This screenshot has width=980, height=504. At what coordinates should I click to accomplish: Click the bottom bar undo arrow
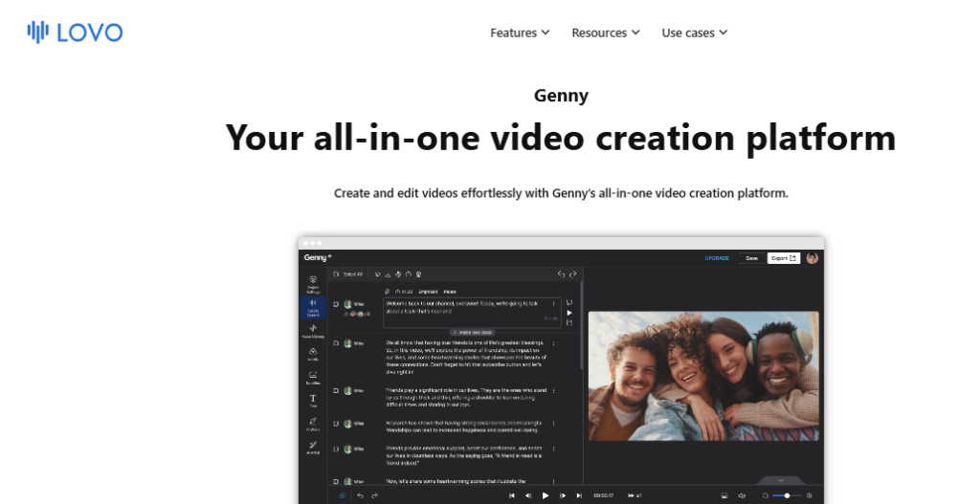(360, 495)
